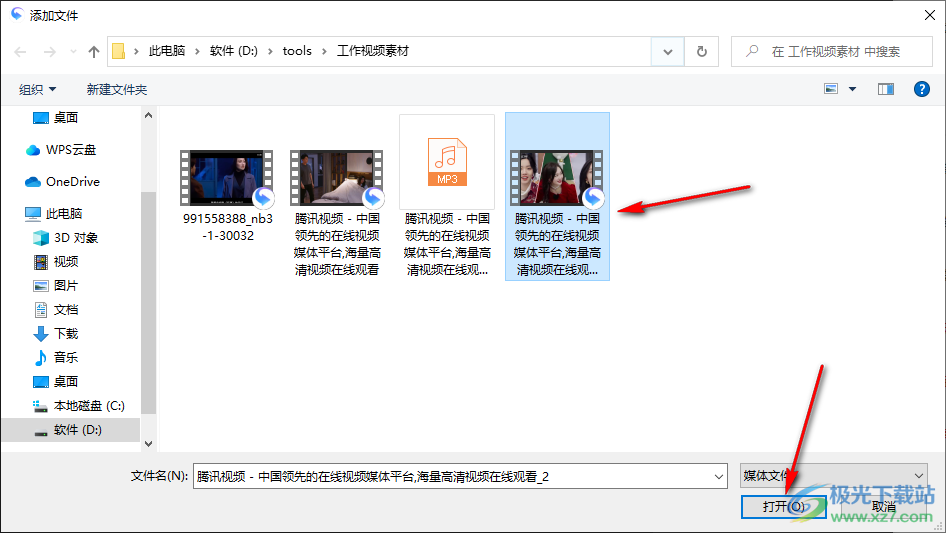This screenshot has height=533, width=946.
Task: Open the 媒体文件 file type dropdown
Action: coord(834,476)
